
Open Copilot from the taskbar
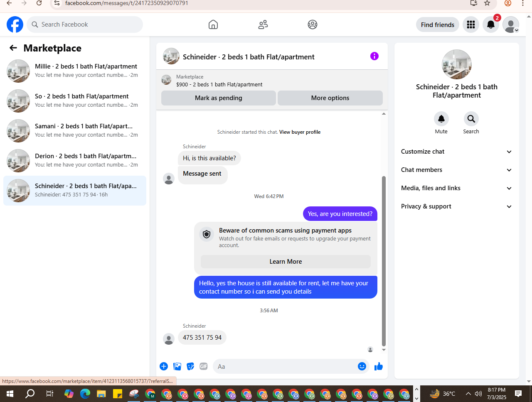pos(69,394)
